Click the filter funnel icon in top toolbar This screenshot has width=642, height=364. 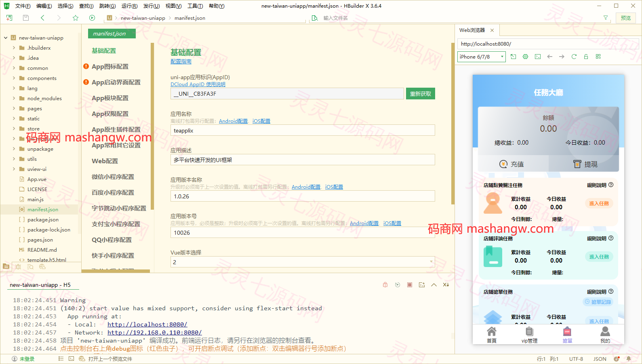605,18
